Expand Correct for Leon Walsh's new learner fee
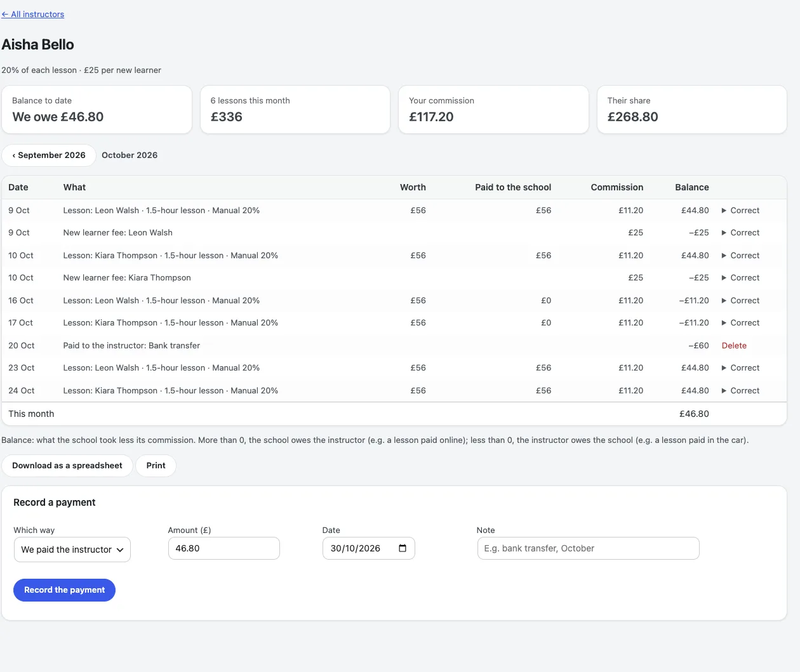 pos(740,233)
